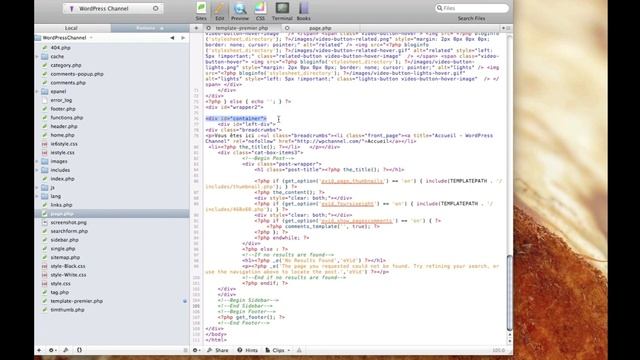Open the editor gear menu in bottom bar
This screenshot has width=640, height=360.
pyautogui.click(x=196, y=350)
